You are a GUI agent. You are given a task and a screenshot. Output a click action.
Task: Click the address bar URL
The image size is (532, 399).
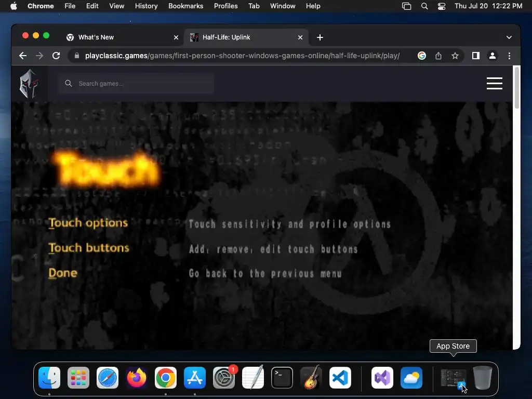coord(242,56)
